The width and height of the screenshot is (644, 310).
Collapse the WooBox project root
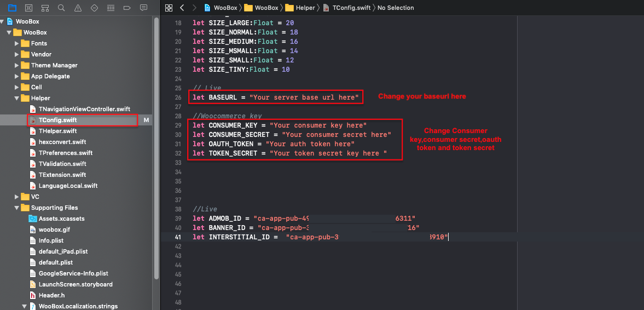(x=3, y=21)
